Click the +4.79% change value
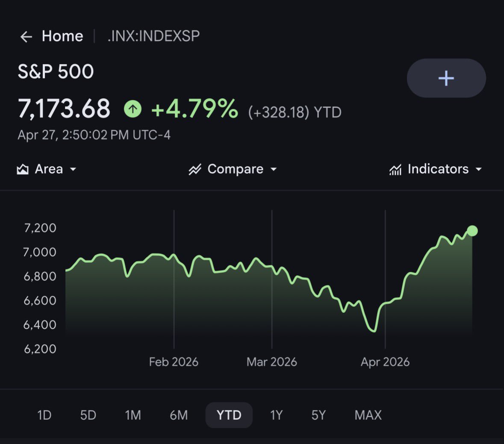 195,109
